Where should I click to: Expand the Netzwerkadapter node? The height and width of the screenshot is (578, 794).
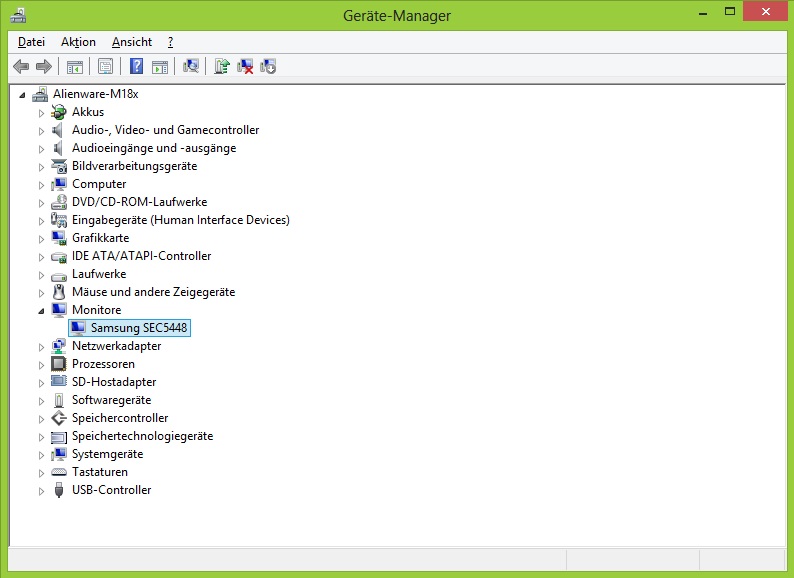click(x=42, y=346)
